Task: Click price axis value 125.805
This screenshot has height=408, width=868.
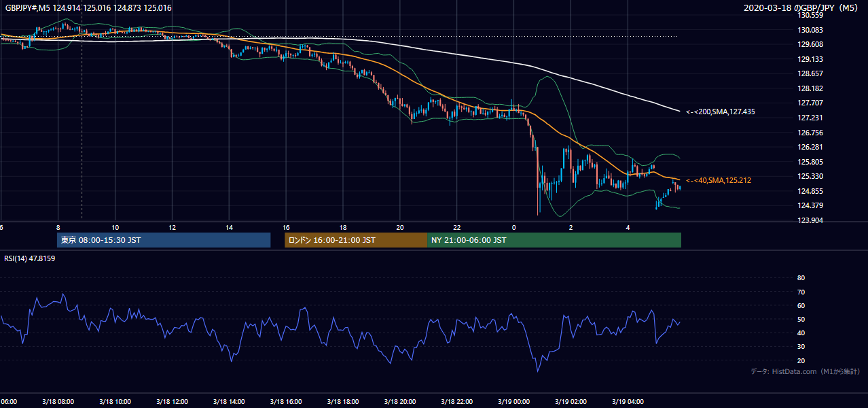Action: pos(810,162)
